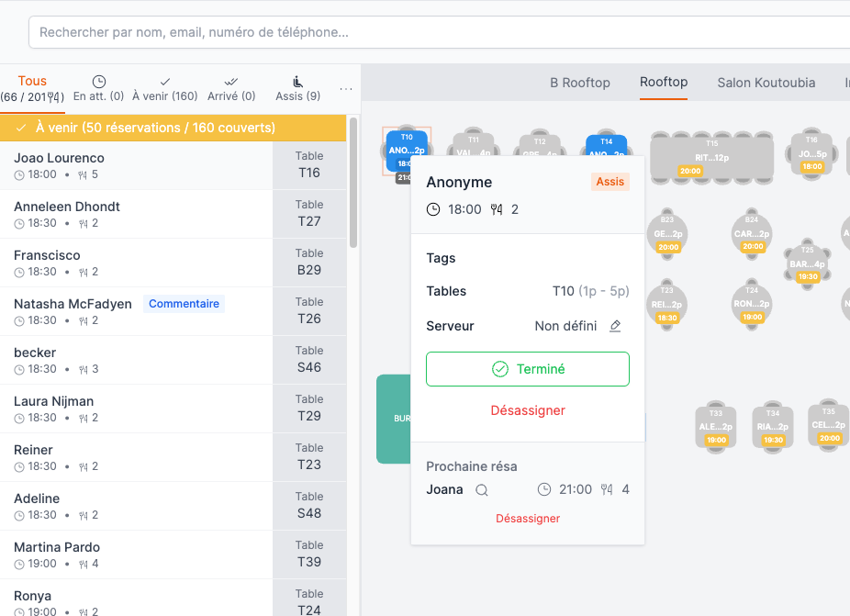Show the Assis (9) seated reservations
Viewport: 850px width, 616px height.
[297, 88]
